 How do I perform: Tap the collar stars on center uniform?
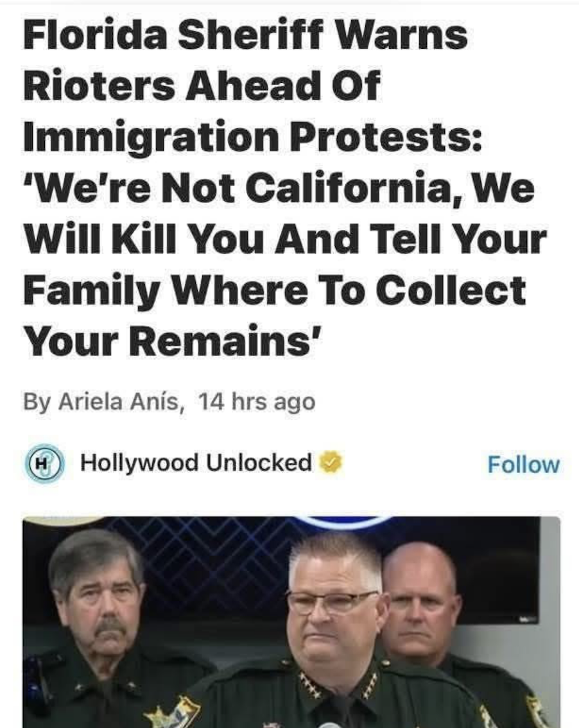pyautogui.click(x=311, y=685)
